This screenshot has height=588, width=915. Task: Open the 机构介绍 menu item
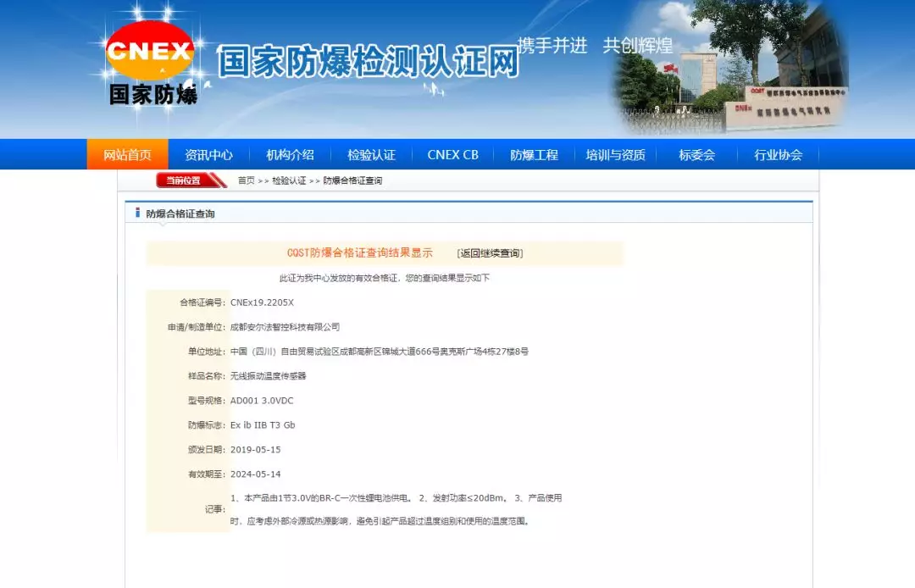pyautogui.click(x=290, y=155)
